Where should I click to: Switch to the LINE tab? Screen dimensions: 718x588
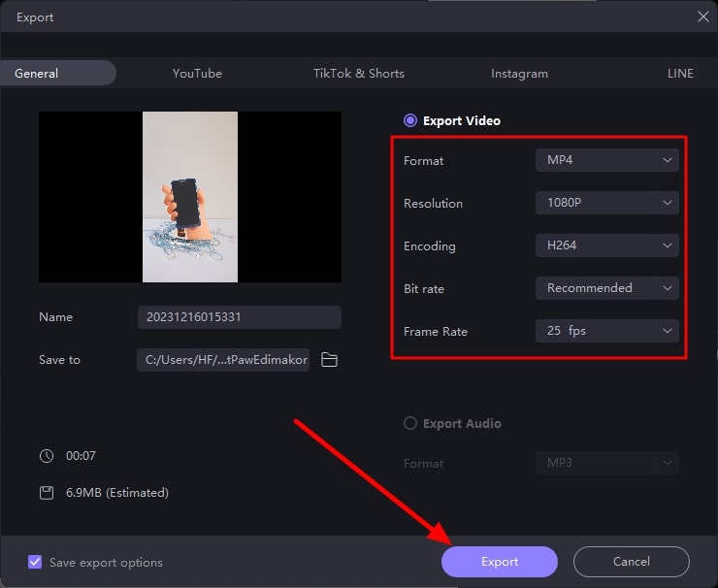pos(680,74)
